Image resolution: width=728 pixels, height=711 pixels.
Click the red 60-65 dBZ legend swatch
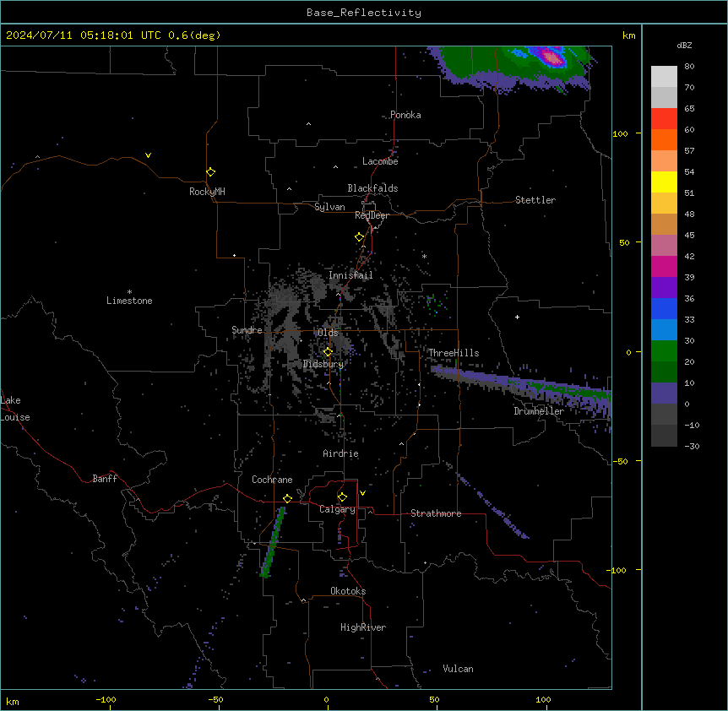[664, 118]
